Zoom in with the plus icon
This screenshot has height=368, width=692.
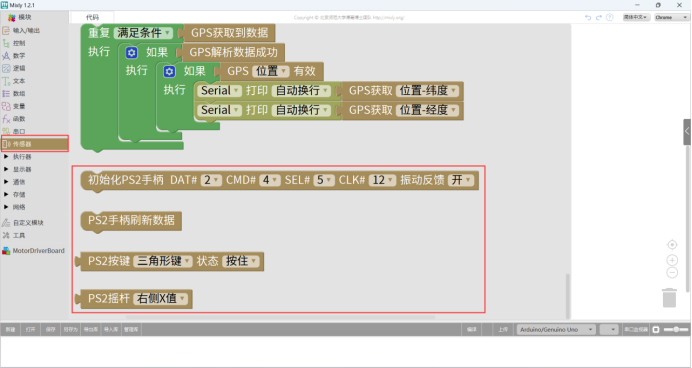(672, 260)
